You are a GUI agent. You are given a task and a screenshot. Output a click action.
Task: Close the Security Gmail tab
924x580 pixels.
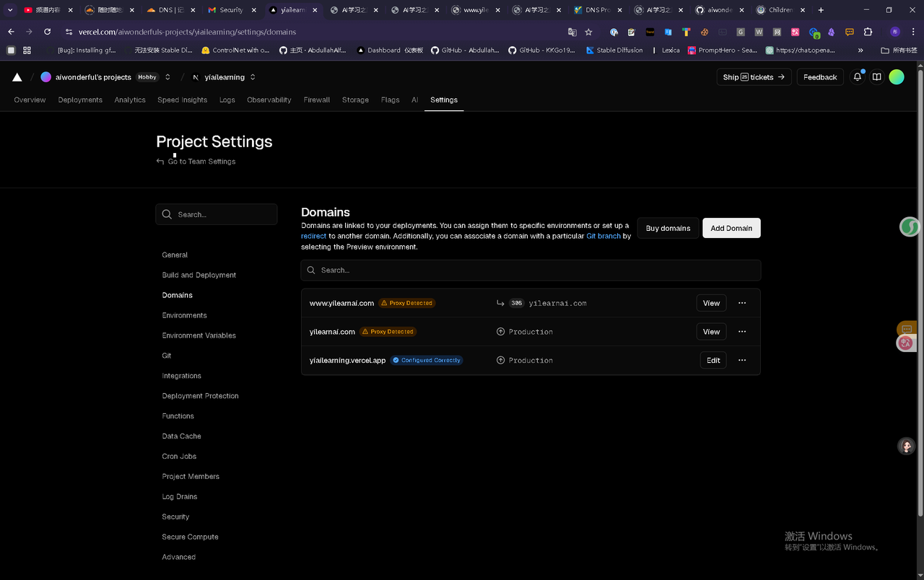pos(254,10)
